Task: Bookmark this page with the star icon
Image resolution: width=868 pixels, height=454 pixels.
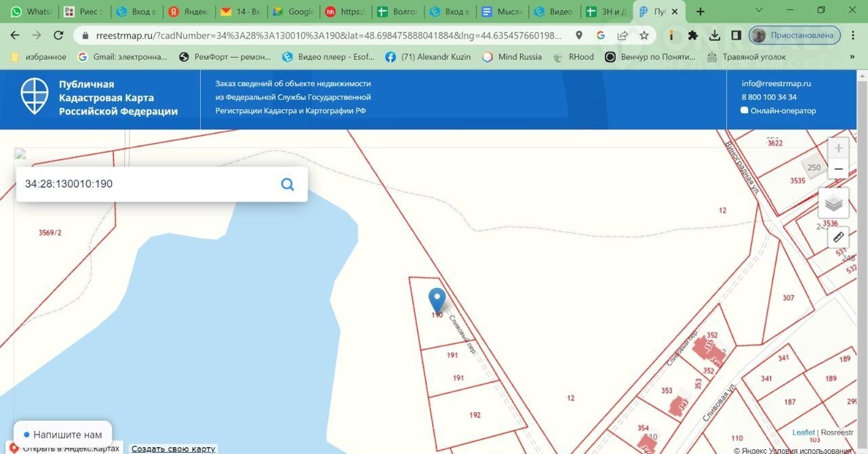Action: 644,35
